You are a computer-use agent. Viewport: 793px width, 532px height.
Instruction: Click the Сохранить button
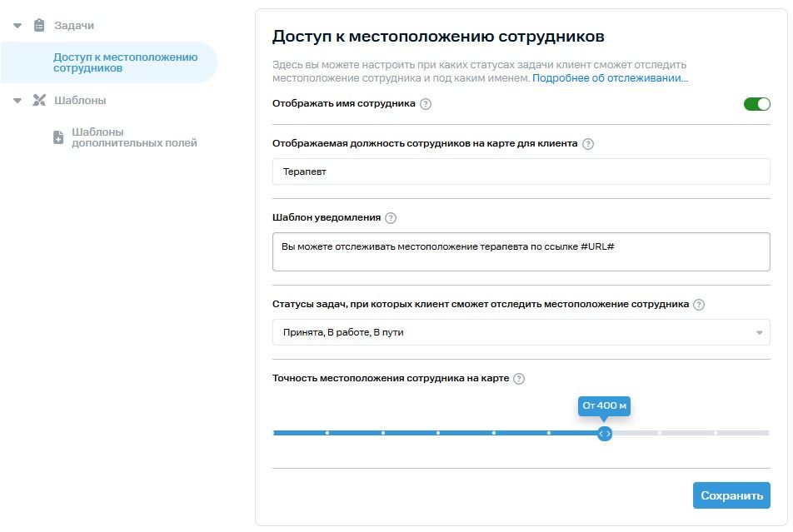[x=731, y=495]
